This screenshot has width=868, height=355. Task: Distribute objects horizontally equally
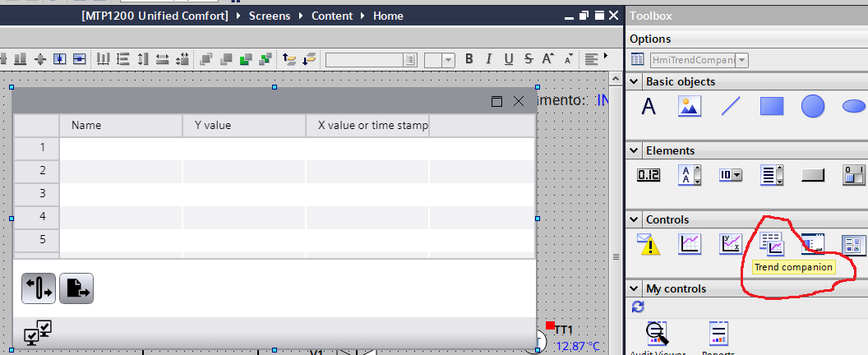(x=103, y=58)
